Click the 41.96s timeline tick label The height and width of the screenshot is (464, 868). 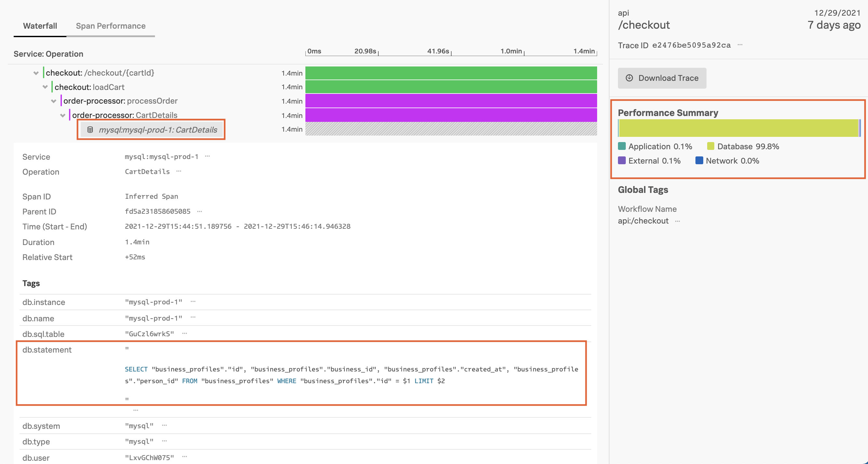tap(438, 51)
